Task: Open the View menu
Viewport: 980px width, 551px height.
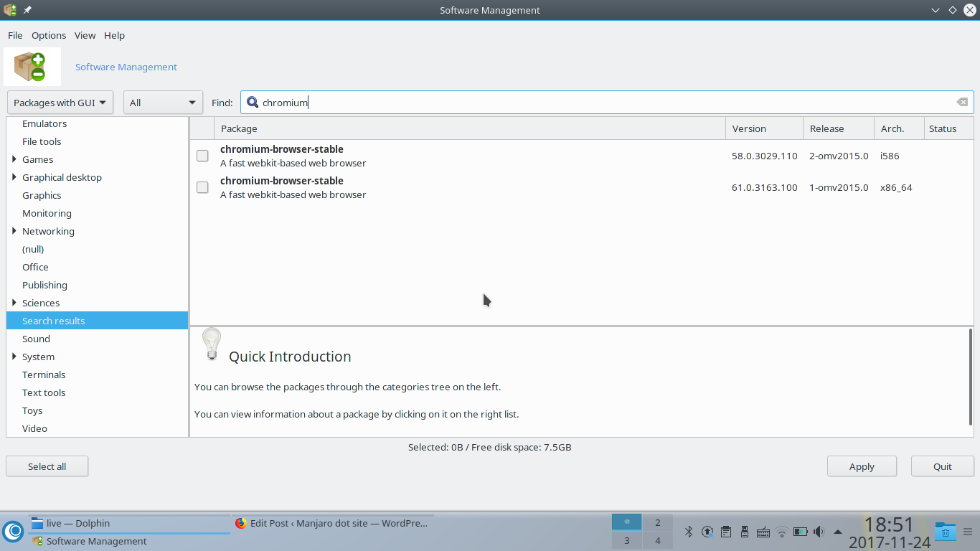Action: [x=85, y=35]
